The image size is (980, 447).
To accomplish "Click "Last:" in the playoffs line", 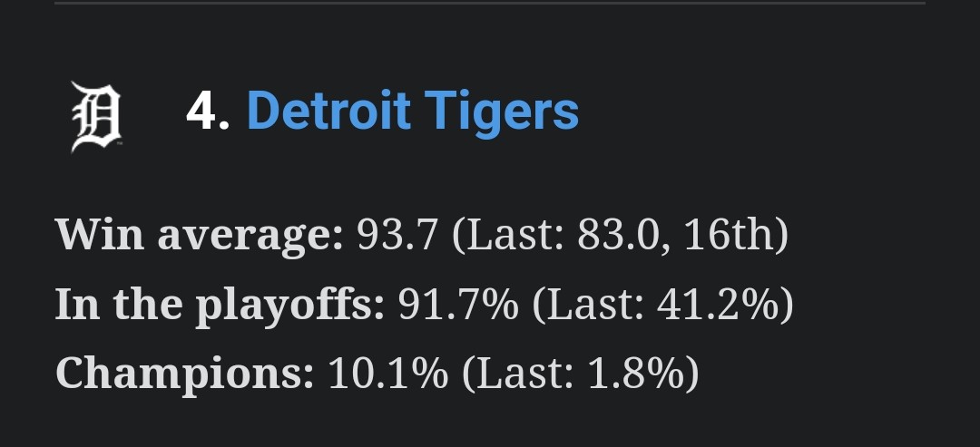I will tap(592, 305).
